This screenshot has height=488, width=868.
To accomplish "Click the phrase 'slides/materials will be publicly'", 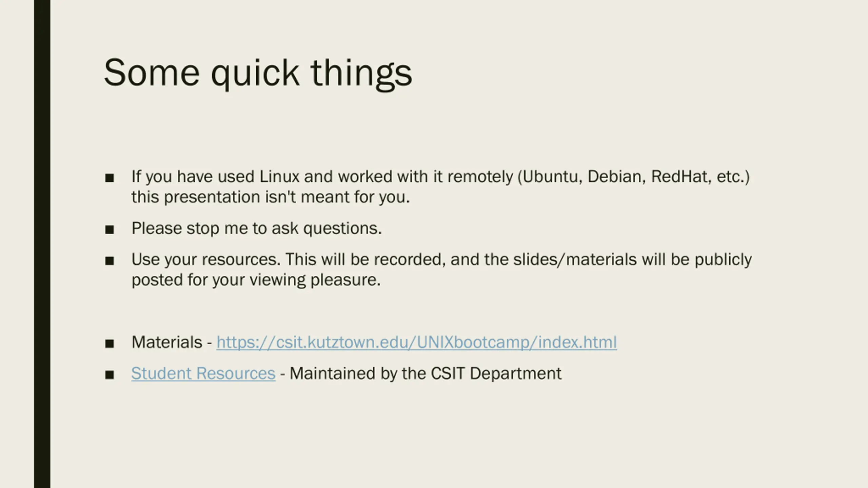I will [632, 260].
